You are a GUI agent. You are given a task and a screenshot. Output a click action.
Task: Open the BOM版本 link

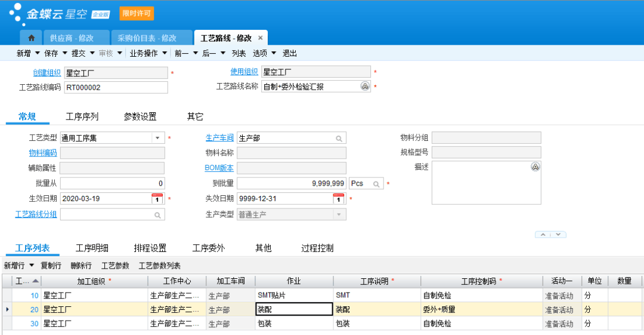point(219,168)
